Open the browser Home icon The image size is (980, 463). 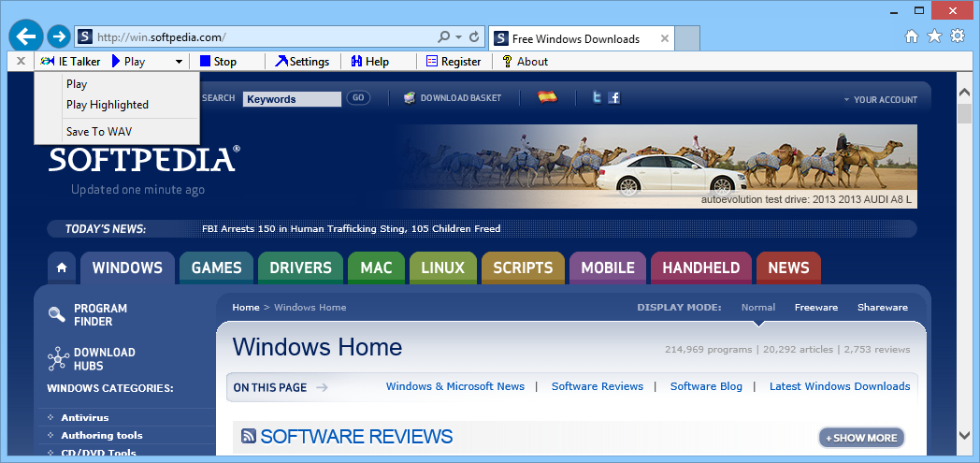coord(912,36)
